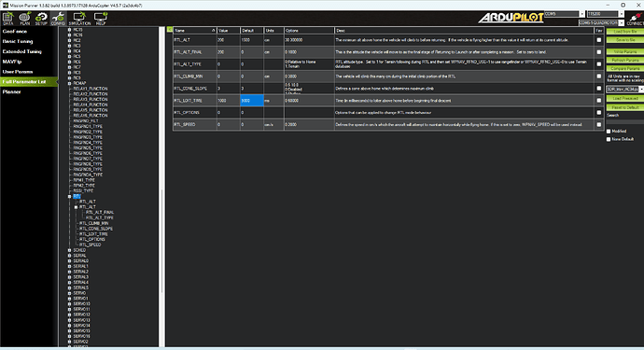Tick the Fav checkbox for RTL_ALT
The image size is (644, 350).
coord(599,40)
